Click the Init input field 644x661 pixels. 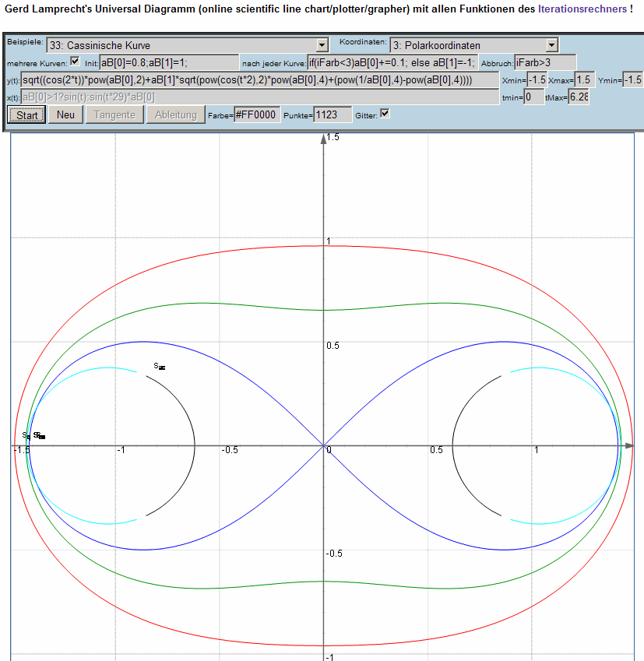pos(169,63)
